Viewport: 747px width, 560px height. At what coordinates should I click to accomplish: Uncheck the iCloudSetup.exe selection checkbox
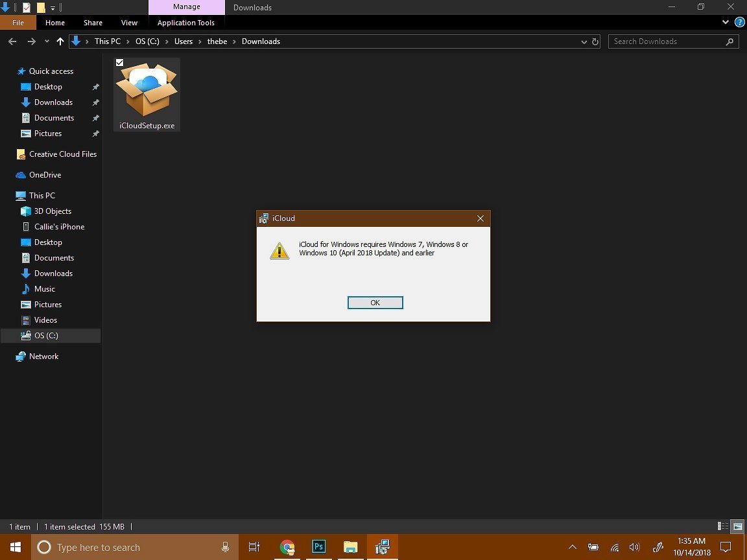click(119, 62)
